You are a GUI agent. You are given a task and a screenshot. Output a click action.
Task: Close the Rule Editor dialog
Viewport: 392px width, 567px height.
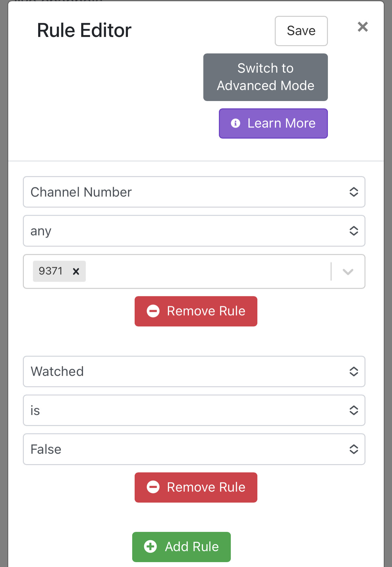tap(362, 27)
